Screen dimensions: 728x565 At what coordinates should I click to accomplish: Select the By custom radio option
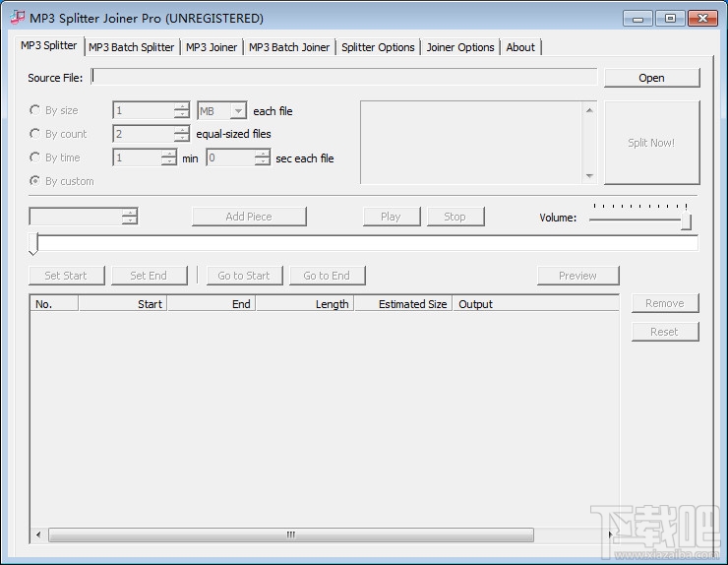click(x=62, y=181)
